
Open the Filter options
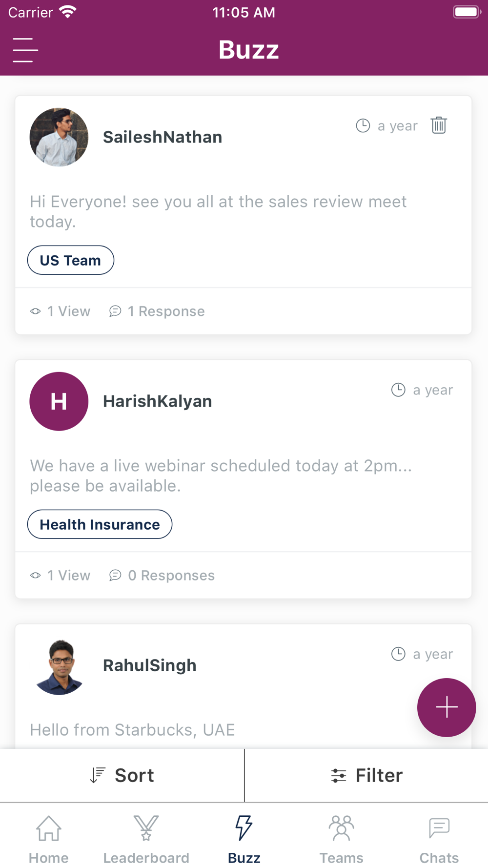(x=366, y=775)
